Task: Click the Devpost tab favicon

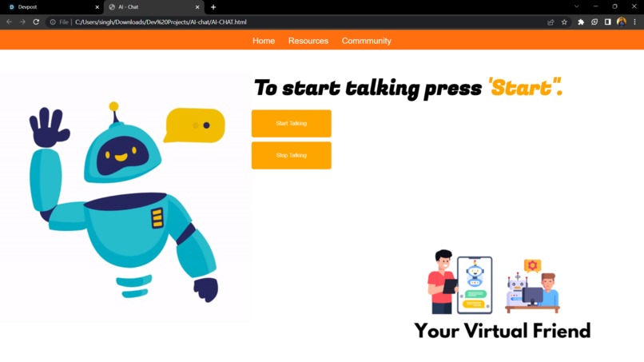Action: point(11,7)
